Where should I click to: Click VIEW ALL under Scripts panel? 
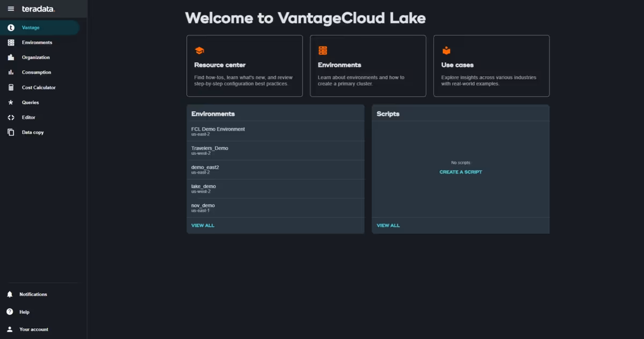click(388, 226)
